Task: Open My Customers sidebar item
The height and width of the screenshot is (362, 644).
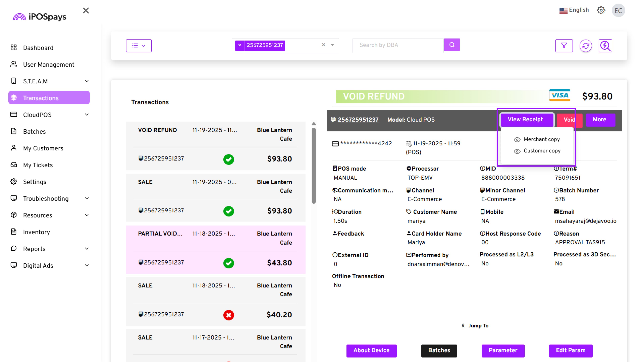Action: coord(43,148)
